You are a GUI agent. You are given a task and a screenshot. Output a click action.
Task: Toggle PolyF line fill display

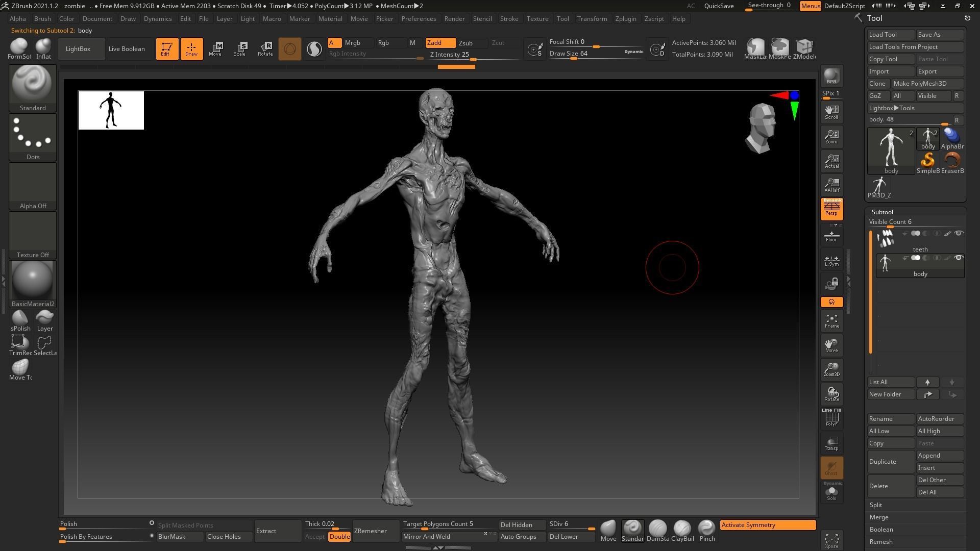[x=831, y=418]
